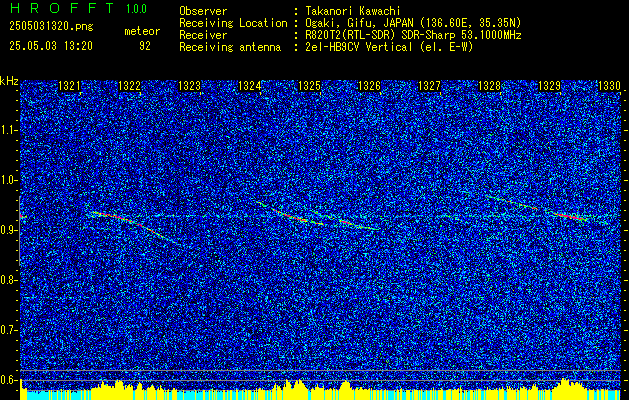Click time marker 1325
The height and width of the screenshot is (400, 629).
coord(310,86)
